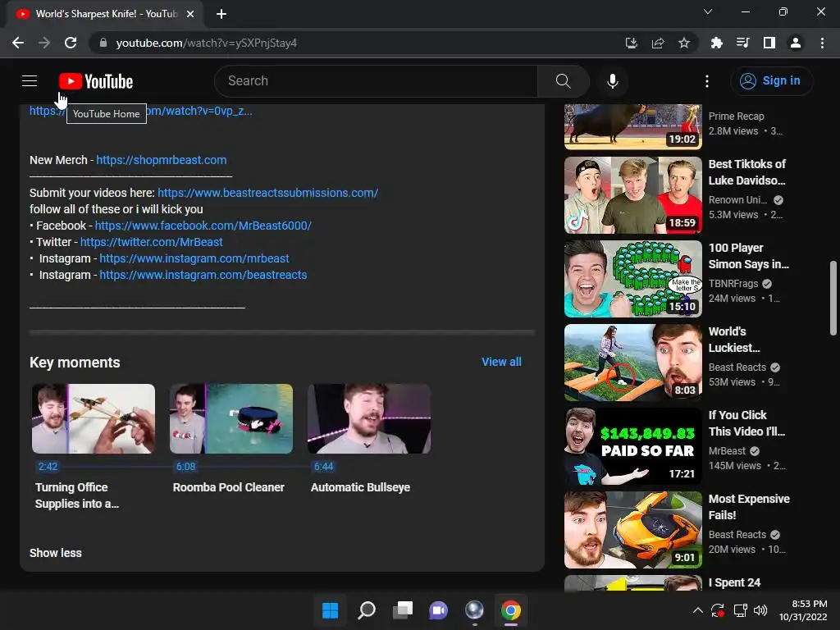Screen dimensions: 840x630
Task: Click the Renown Uni channel name
Action: point(737,200)
